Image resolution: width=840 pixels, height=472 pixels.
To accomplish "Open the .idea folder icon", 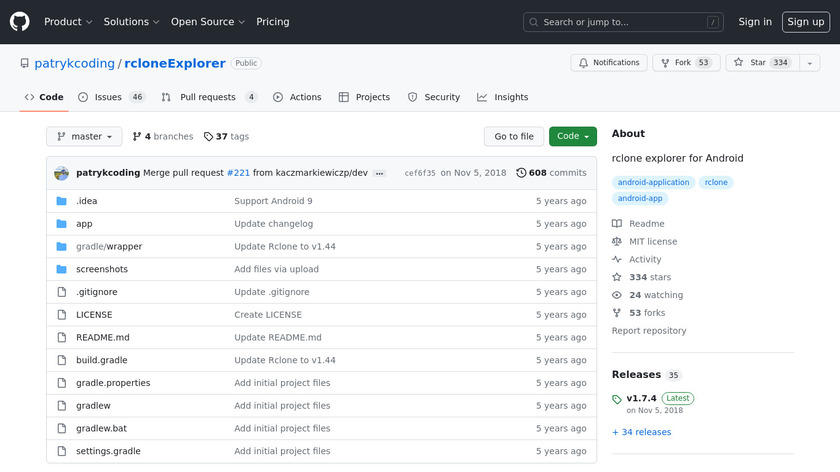I will coord(61,201).
